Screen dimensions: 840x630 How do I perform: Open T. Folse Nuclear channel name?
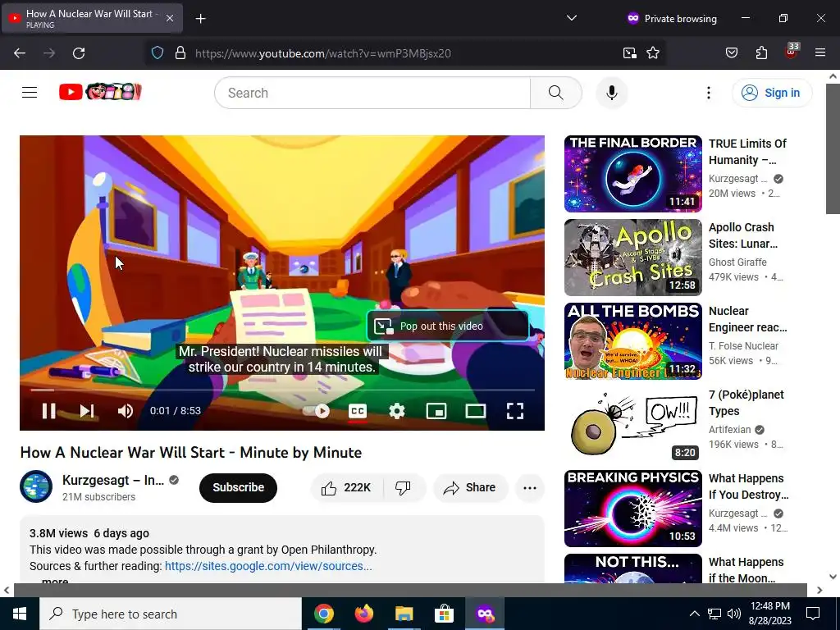coord(743,345)
